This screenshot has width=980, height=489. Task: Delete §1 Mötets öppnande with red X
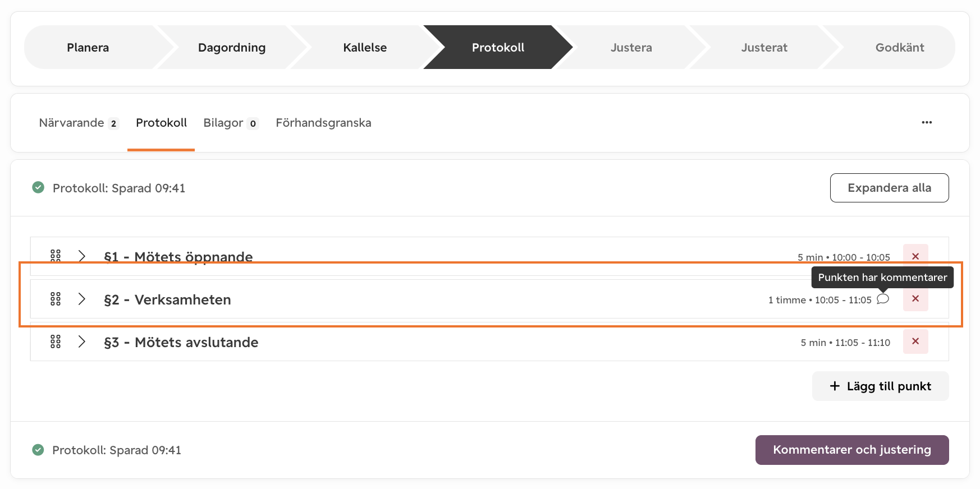pyautogui.click(x=915, y=256)
